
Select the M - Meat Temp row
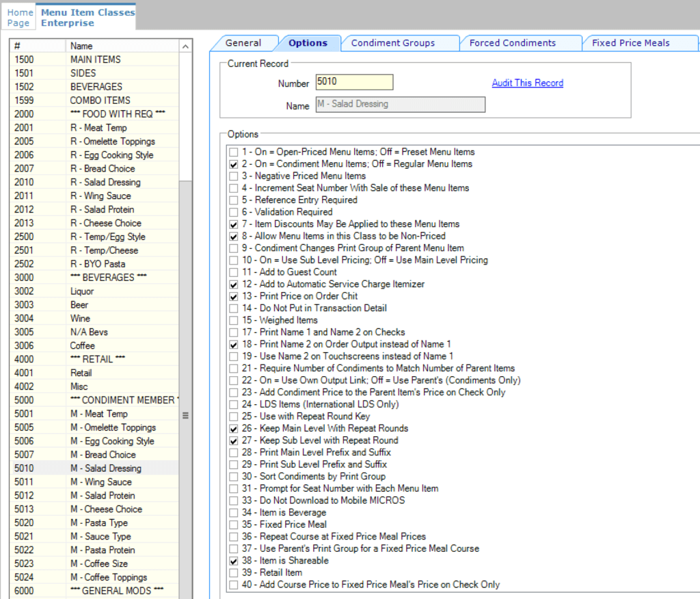pyautogui.click(x=94, y=414)
